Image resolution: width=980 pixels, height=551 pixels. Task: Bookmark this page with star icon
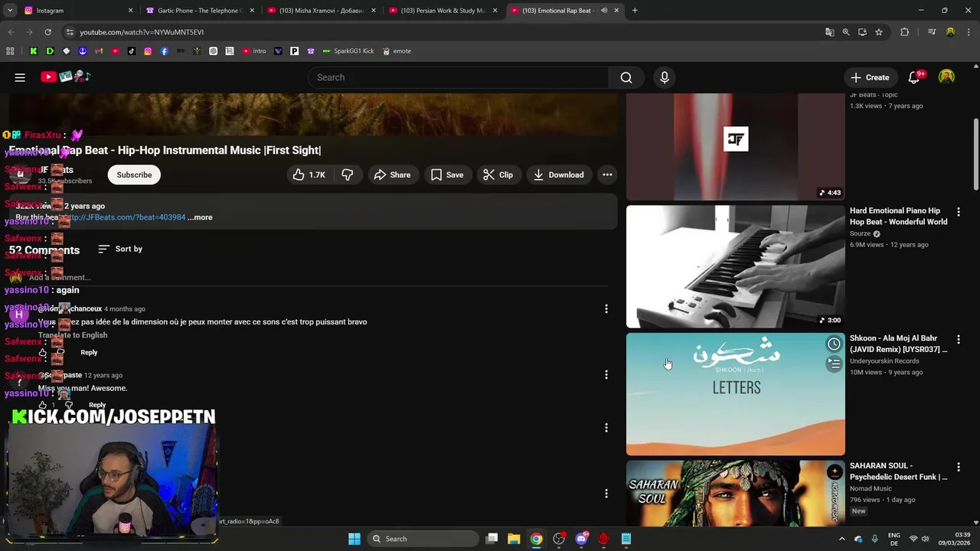[x=879, y=32]
